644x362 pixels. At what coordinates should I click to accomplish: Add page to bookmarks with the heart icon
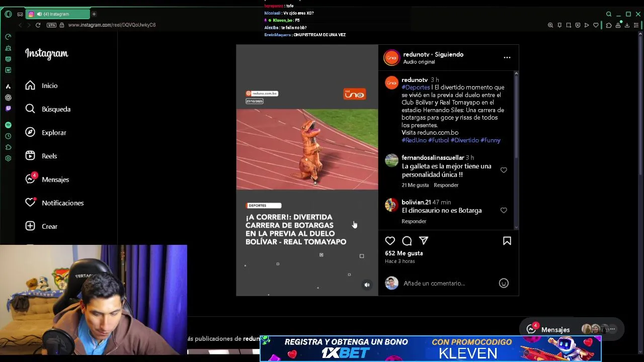596,25
